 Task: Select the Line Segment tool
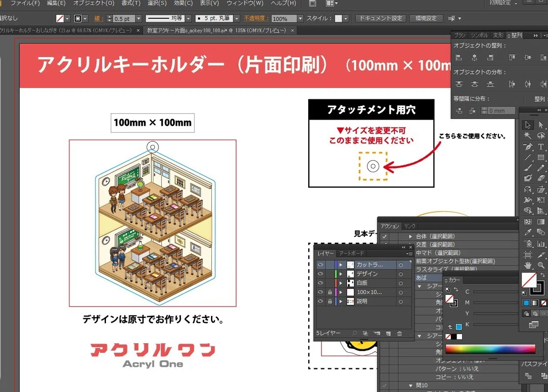point(528,157)
